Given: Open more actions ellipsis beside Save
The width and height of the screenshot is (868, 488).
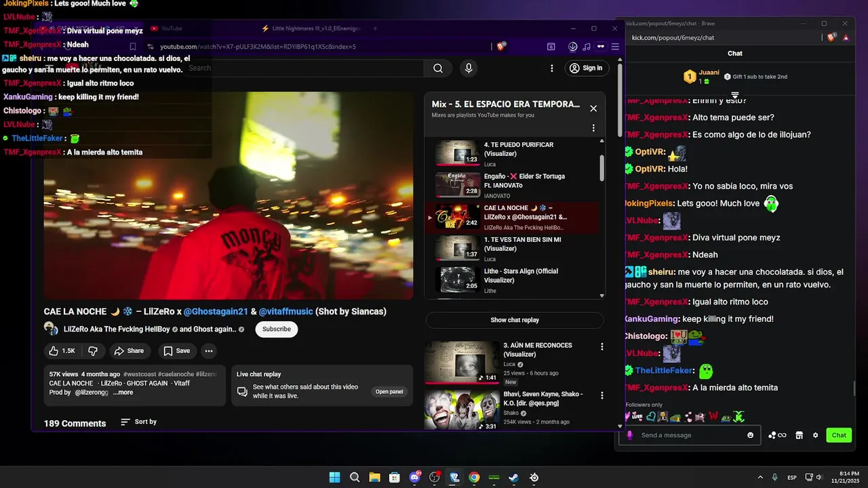Looking at the screenshot, I should (x=209, y=350).
